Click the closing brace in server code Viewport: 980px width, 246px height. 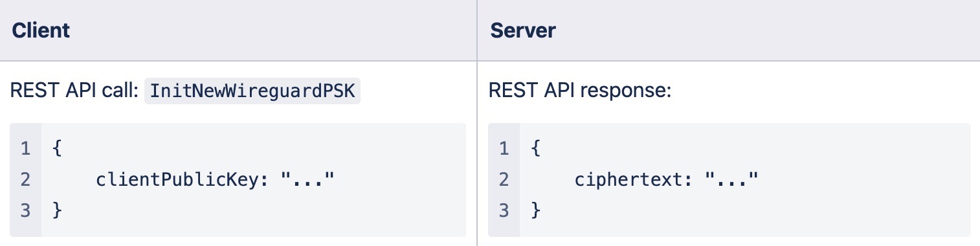point(535,211)
